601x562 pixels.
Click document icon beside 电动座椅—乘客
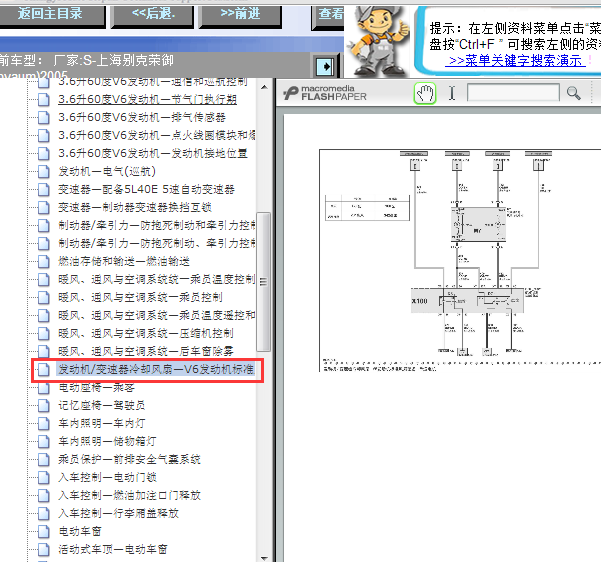(x=44, y=388)
